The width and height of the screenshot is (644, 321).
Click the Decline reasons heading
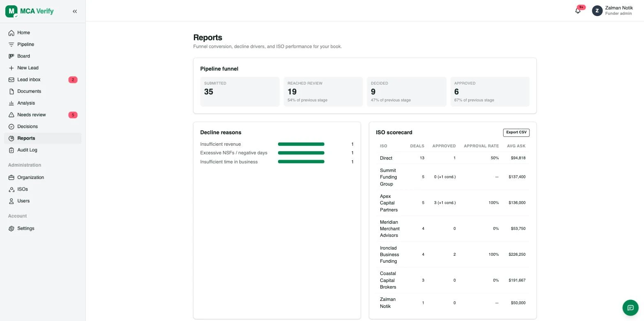pyautogui.click(x=221, y=133)
